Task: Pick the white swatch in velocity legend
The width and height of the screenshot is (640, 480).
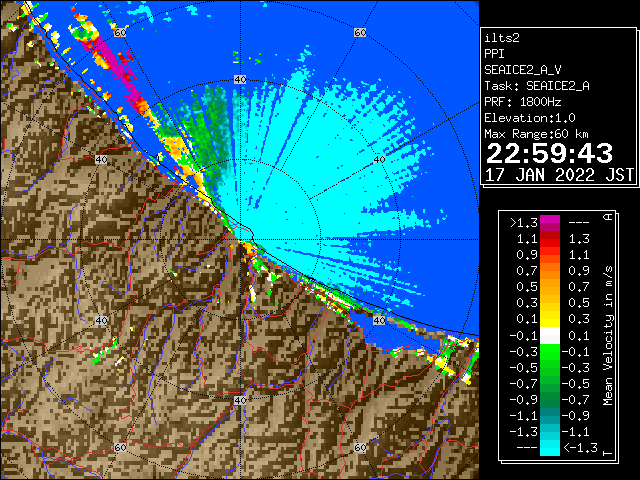Action: pyautogui.click(x=550, y=336)
